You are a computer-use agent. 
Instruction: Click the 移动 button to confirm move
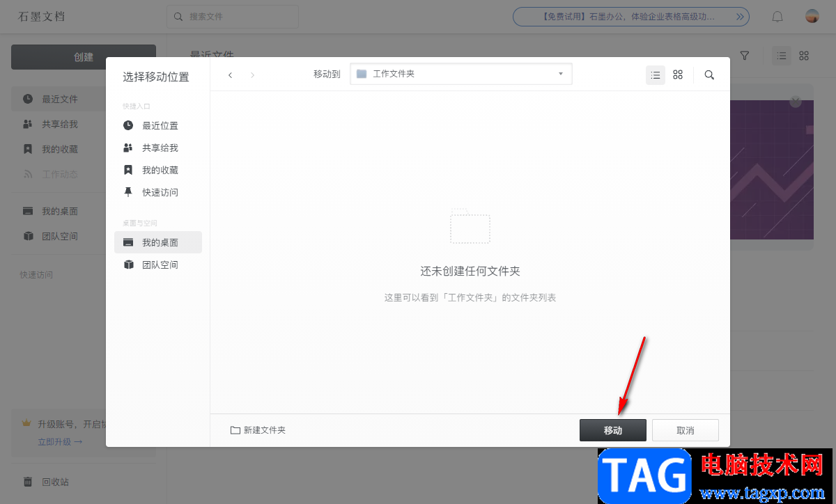613,430
